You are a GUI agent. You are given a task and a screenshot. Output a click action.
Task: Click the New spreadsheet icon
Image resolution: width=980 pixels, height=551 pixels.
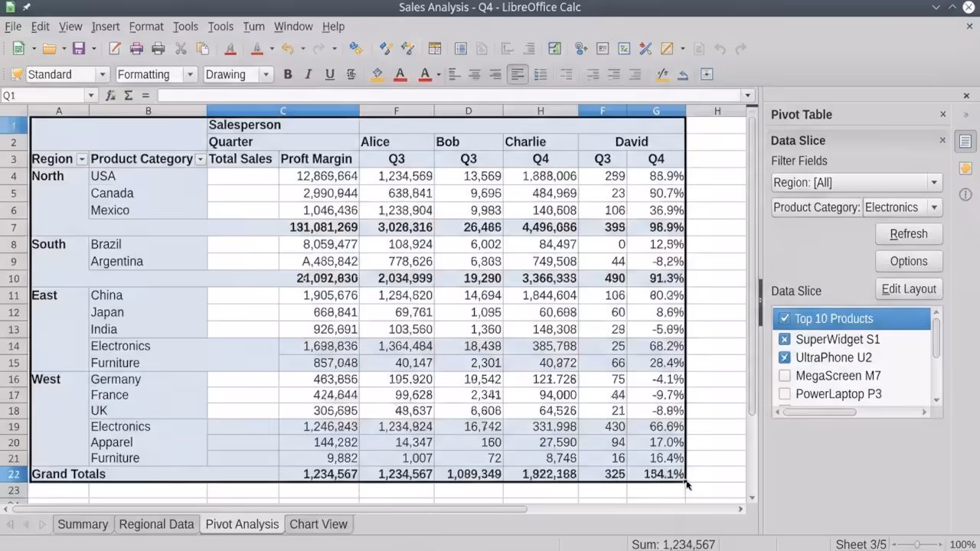coord(18,48)
